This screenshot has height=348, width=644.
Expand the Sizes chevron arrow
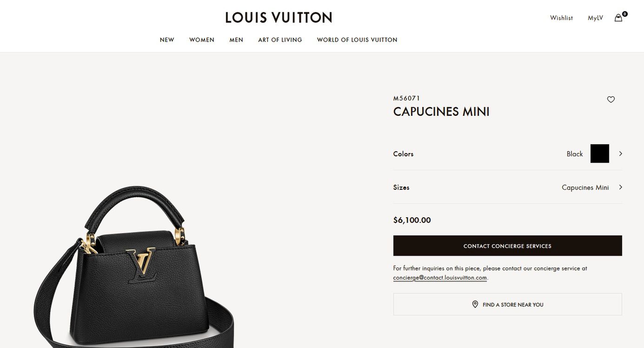620,187
